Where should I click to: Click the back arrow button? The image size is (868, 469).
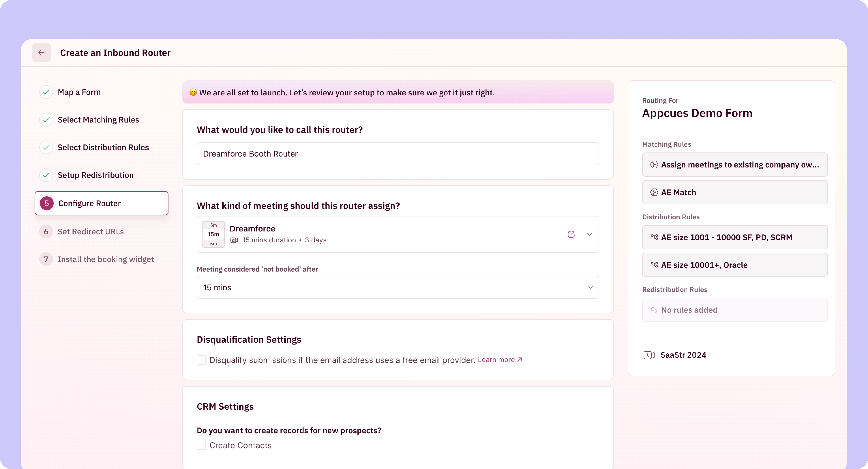click(41, 52)
